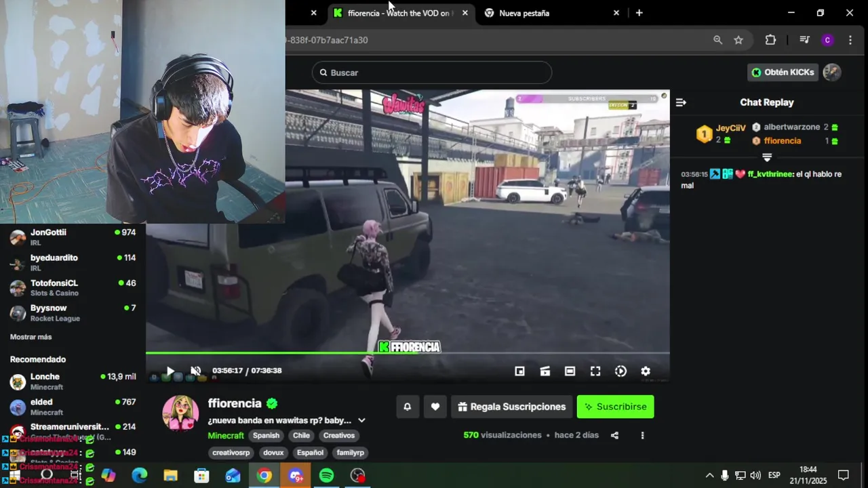The height and width of the screenshot is (488, 868).
Task: Click the green Suscribirse button
Action: [615, 407]
